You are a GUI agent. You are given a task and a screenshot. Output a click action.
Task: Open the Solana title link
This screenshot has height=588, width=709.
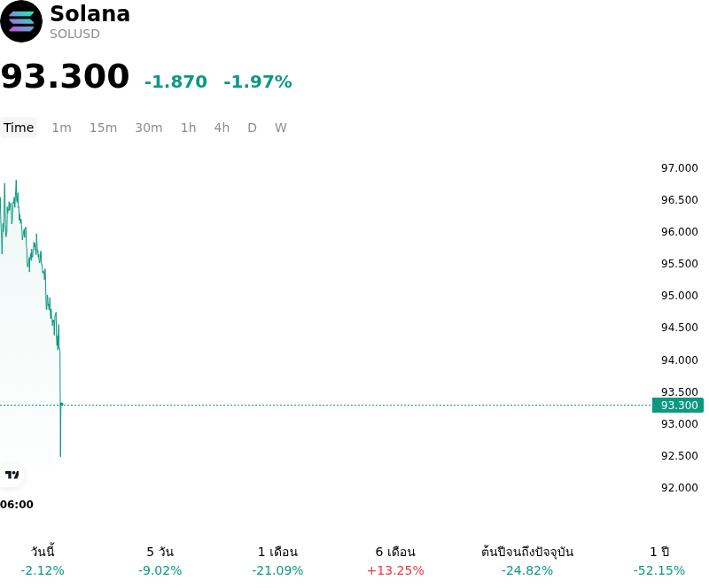(x=90, y=13)
